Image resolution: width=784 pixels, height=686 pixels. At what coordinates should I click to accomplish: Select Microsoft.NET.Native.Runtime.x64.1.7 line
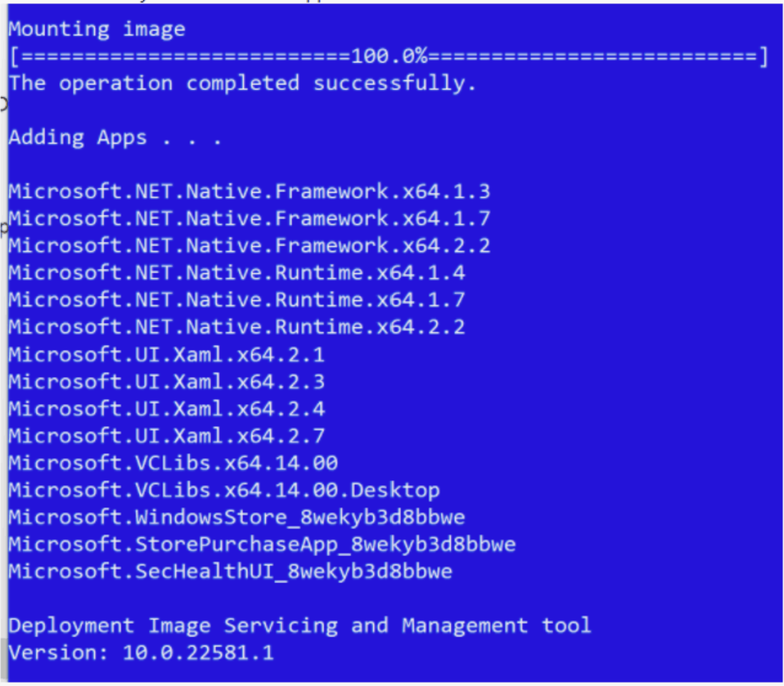(x=237, y=299)
